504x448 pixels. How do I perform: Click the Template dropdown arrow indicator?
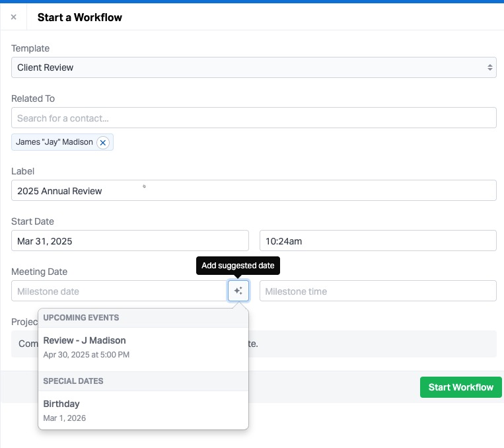coord(489,67)
